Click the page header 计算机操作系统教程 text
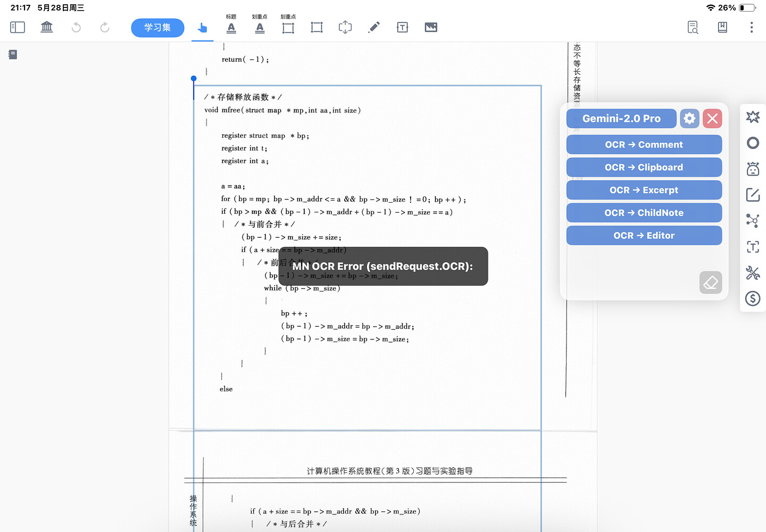The width and height of the screenshot is (766, 532). (389, 471)
